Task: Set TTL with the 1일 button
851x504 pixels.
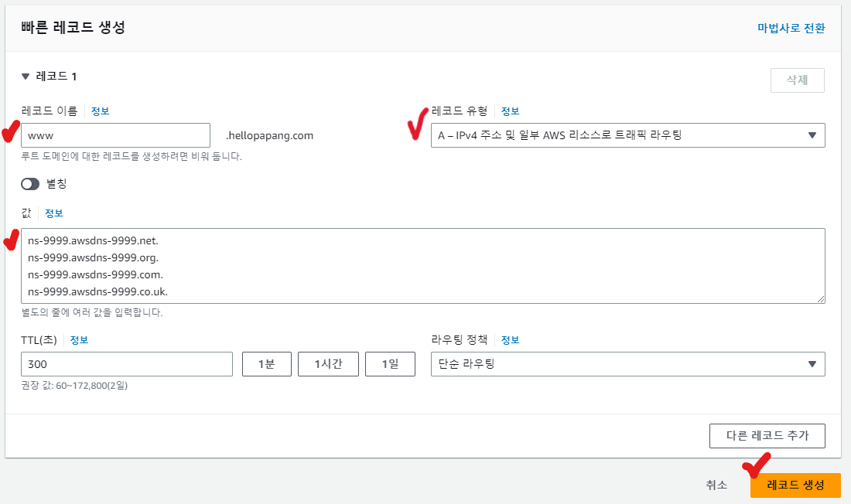Action: pyautogui.click(x=390, y=364)
